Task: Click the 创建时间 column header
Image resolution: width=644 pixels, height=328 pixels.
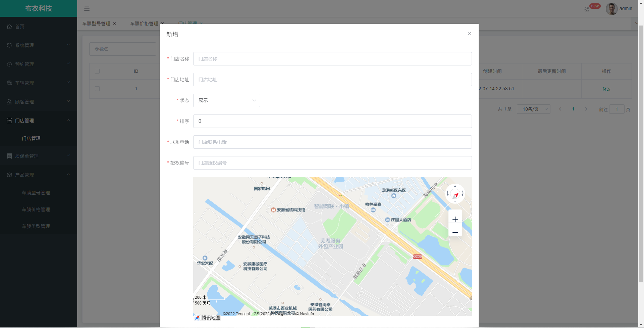Action: click(492, 71)
